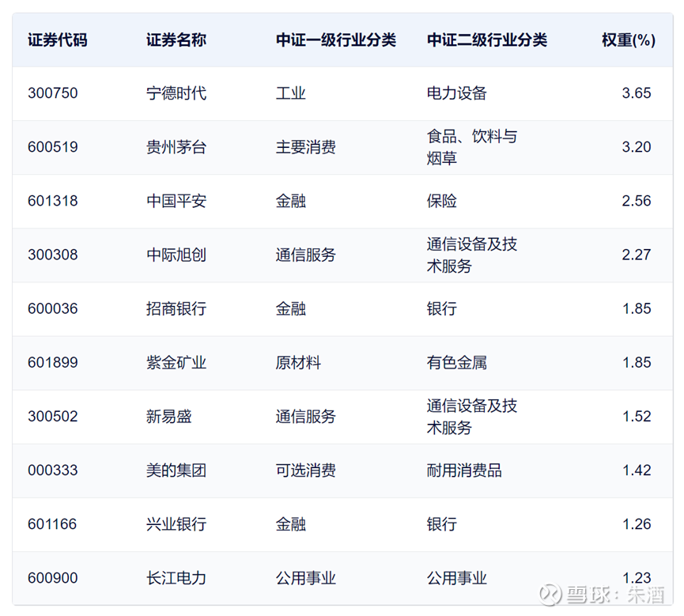Click weight value 2.27
Screen dimensions: 684x616
(x=637, y=255)
